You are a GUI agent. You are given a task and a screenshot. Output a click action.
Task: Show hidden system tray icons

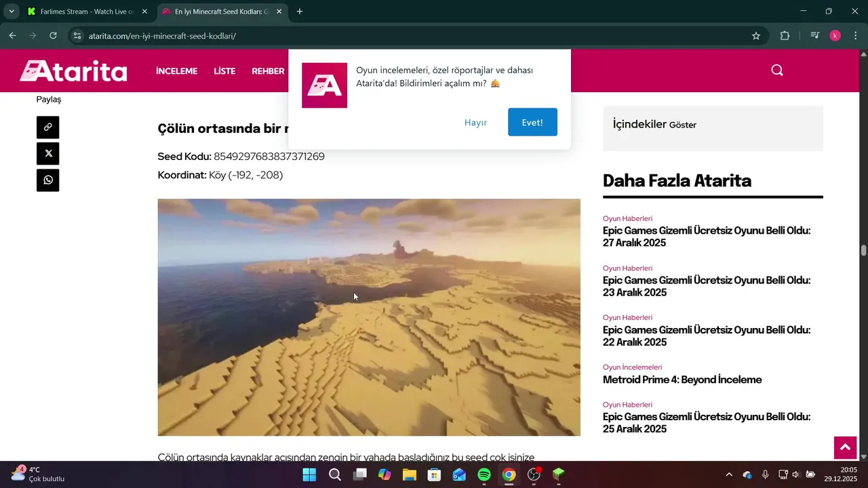click(729, 474)
